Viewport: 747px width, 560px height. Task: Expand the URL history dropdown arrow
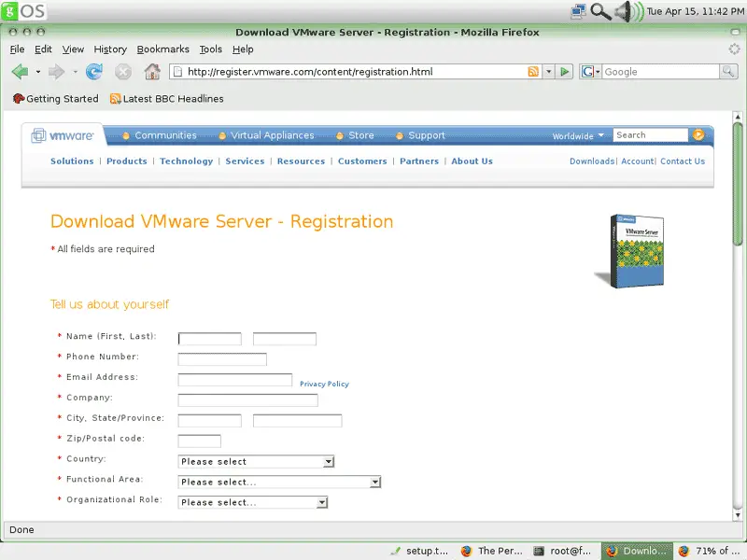pos(549,72)
